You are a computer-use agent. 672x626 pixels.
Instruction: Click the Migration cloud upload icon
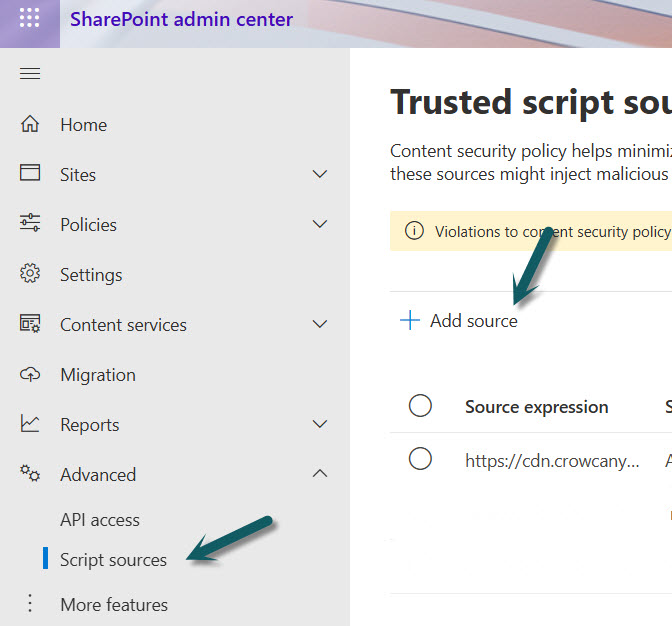[x=30, y=374]
